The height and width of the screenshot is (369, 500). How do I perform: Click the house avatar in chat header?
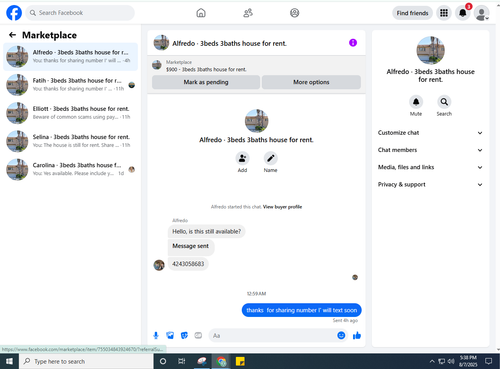click(161, 43)
